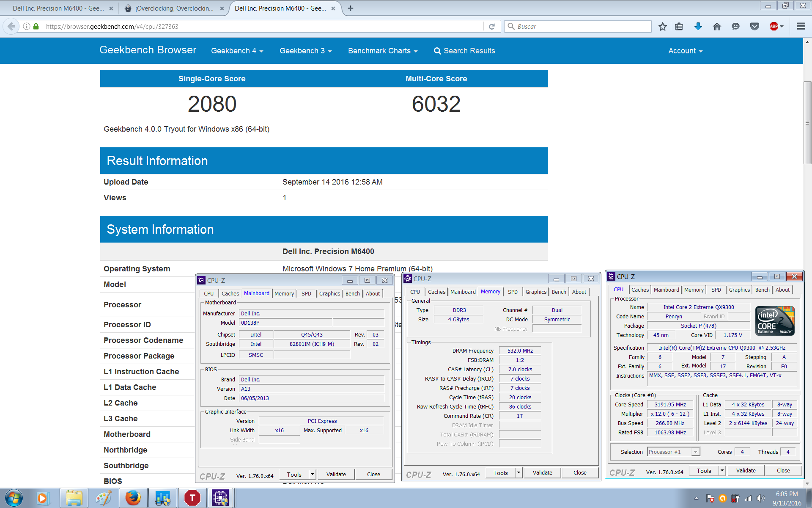This screenshot has width=812, height=508.
Task: Click the Single-Core Score value 2080
Action: (x=212, y=104)
